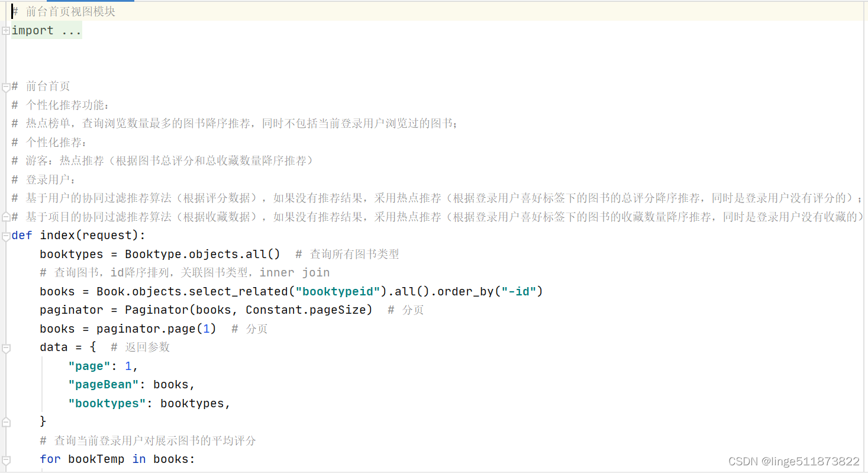Click the '# 登录用户:' comment line
The width and height of the screenshot is (868, 473).
[44, 179]
